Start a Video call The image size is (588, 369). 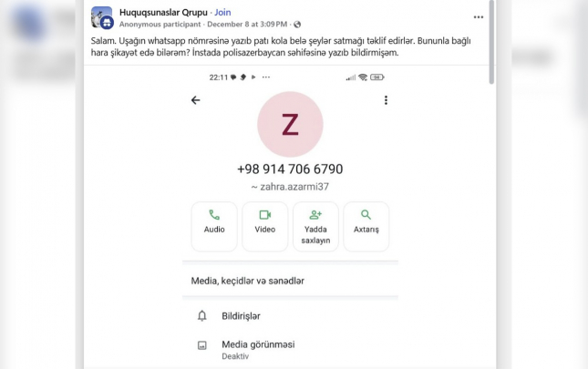[x=264, y=227]
